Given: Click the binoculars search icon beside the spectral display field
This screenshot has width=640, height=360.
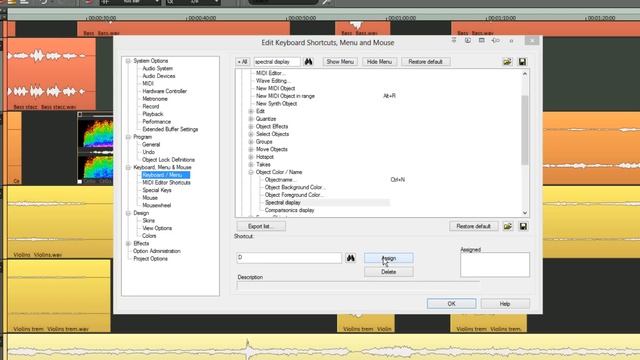Looking at the screenshot, I should point(308,62).
